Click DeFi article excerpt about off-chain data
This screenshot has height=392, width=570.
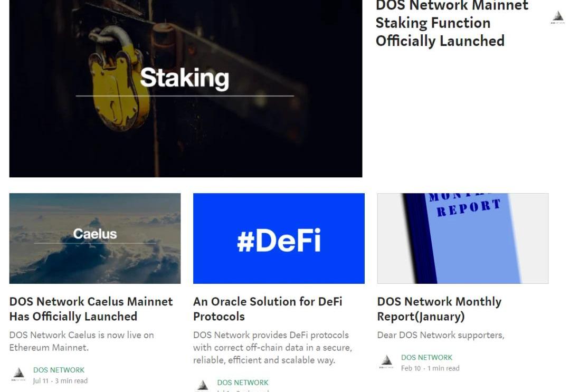tap(273, 347)
